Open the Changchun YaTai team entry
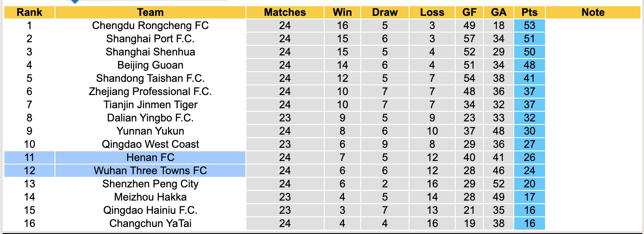This screenshot has width=644, height=234. point(150,223)
